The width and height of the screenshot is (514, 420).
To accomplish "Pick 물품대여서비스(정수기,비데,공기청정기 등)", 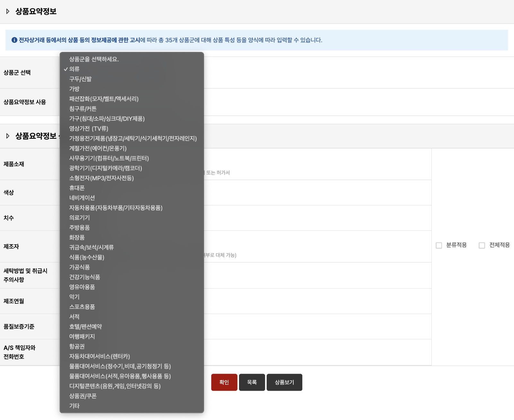I will (132, 366).
